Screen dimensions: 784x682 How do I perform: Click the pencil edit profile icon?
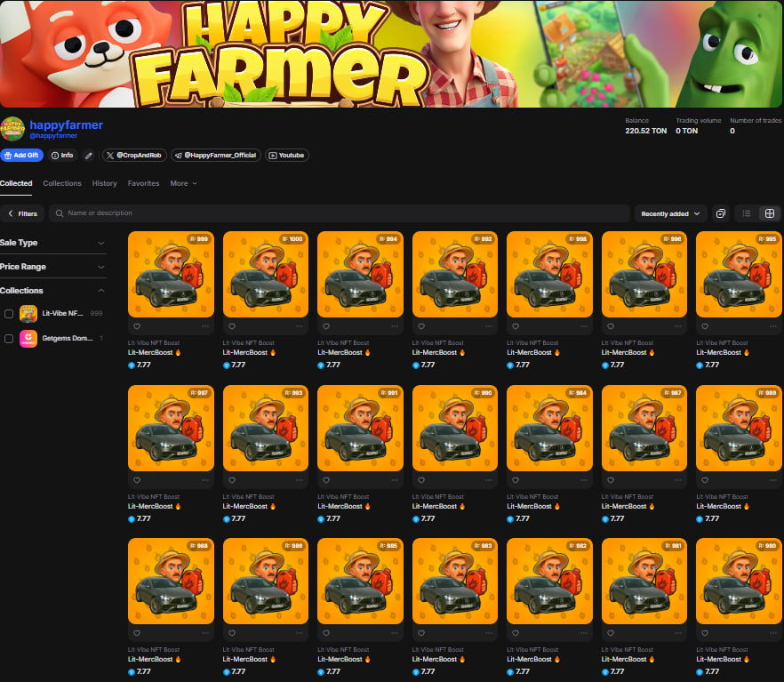(x=89, y=156)
